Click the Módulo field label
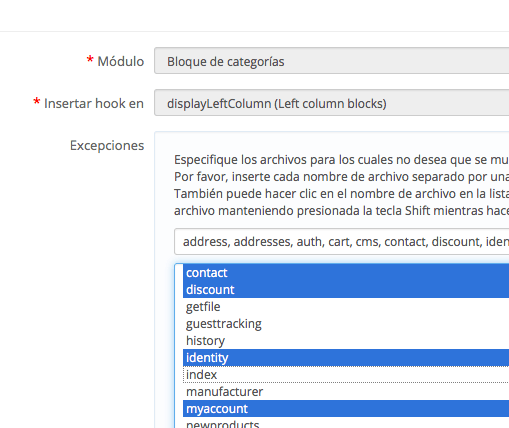509x428 pixels. pyautogui.click(x=121, y=61)
